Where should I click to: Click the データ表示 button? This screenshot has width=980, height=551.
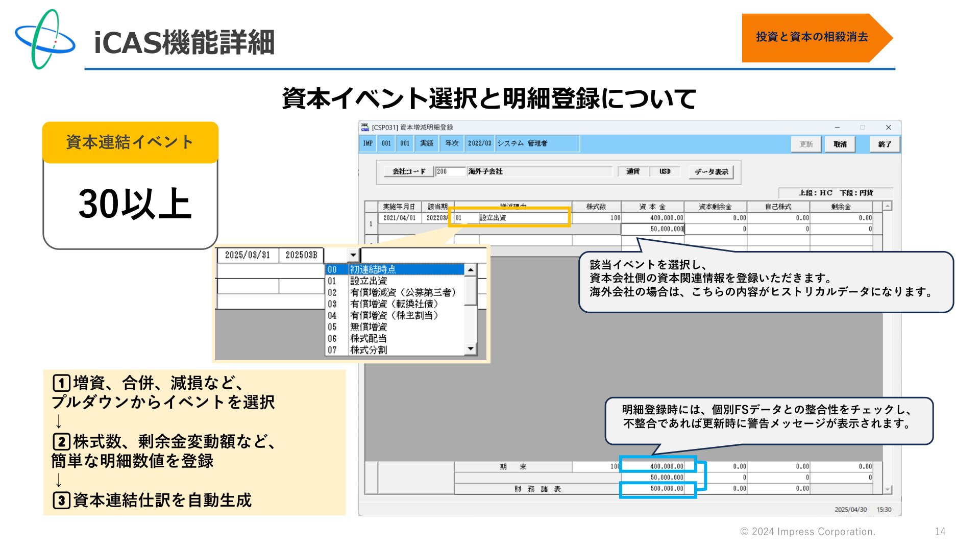tap(711, 172)
